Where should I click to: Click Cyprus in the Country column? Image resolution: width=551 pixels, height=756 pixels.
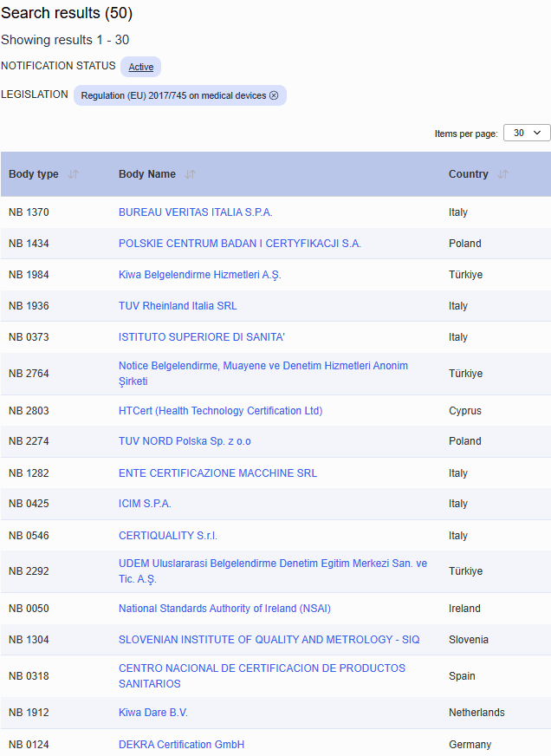tap(465, 411)
